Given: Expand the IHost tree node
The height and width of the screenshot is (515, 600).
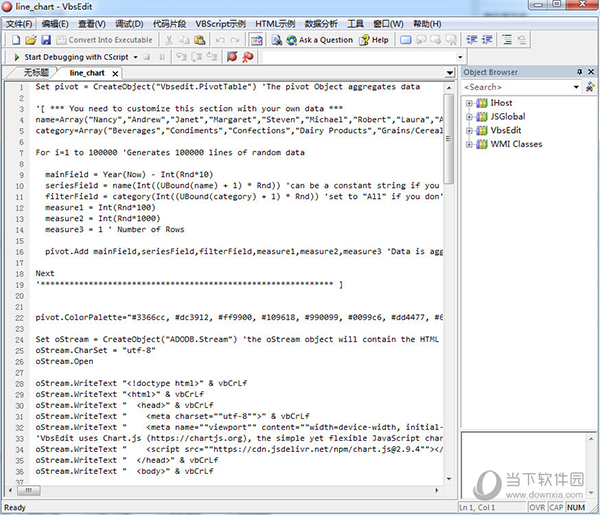Looking at the screenshot, I should click(x=470, y=103).
